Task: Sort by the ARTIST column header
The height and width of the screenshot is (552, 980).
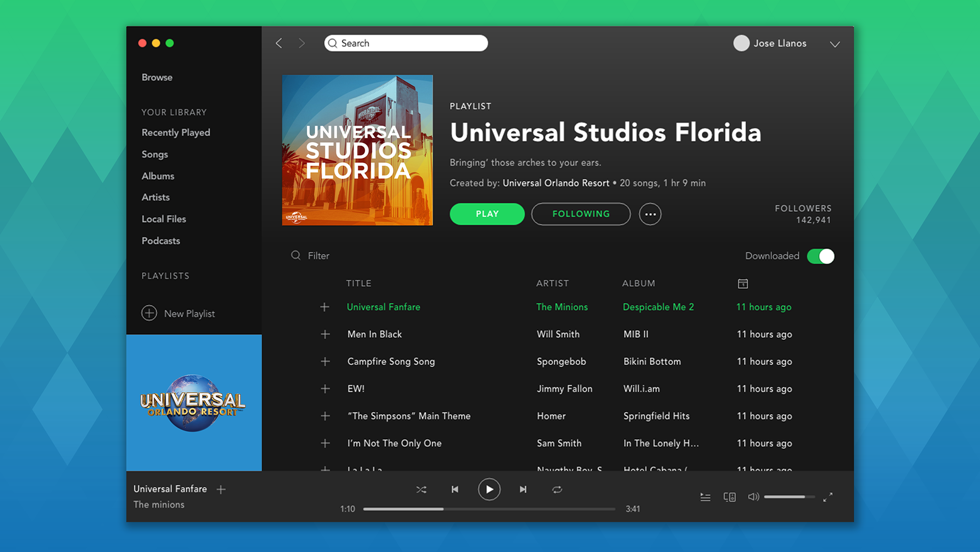Action: point(552,283)
